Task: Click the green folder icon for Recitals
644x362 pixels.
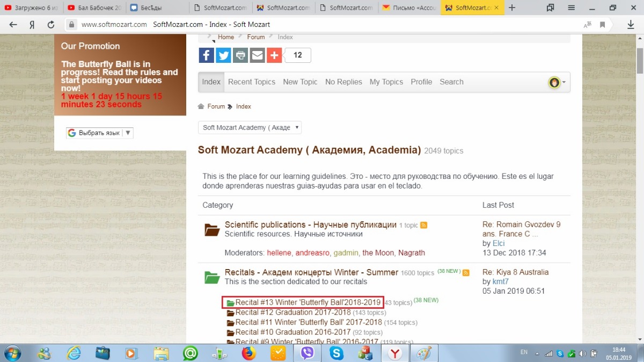Action: [x=212, y=278]
